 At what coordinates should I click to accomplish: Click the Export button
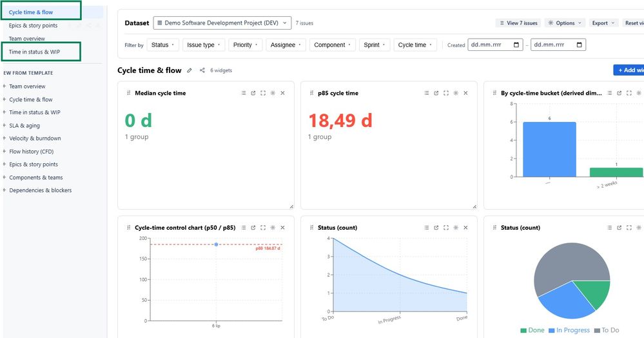click(603, 23)
